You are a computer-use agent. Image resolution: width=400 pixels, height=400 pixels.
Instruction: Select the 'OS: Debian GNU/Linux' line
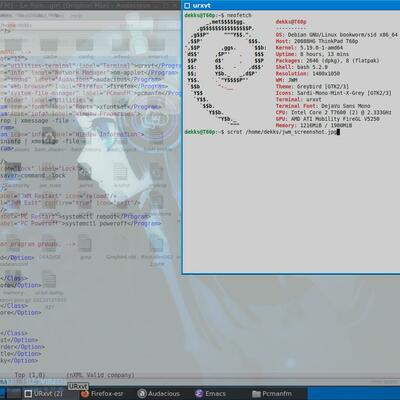(x=337, y=35)
